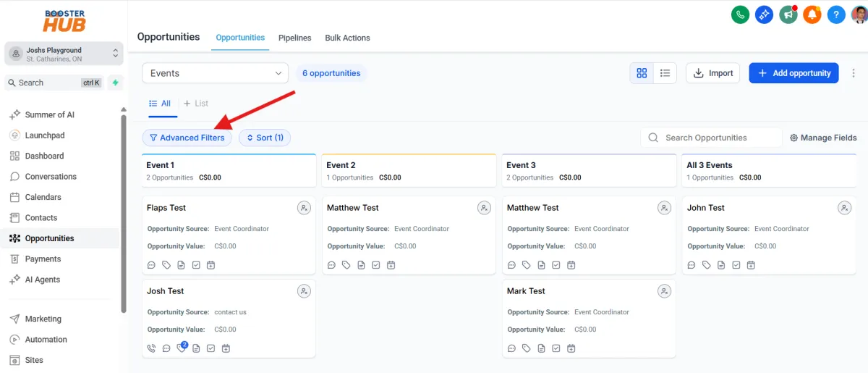Open notes icon on Matthew Test Event 3 card
Screen dimensions: 868x373
(x=541, y=265)
